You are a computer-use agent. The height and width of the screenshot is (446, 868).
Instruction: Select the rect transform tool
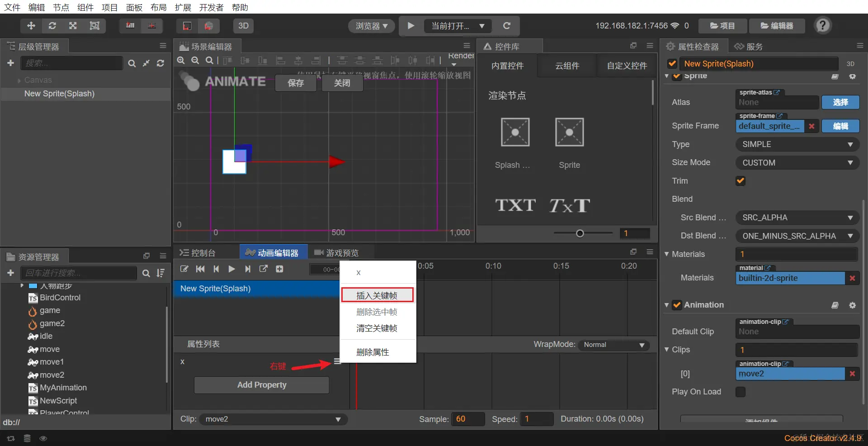94,26
